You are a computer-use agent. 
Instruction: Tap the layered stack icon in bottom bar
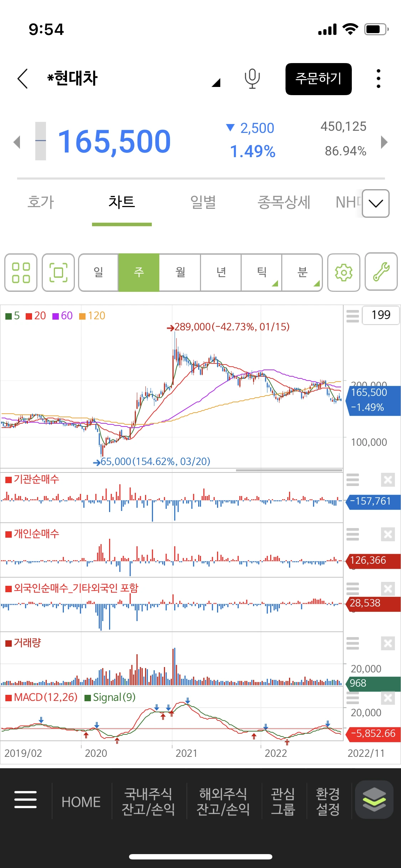pos(374,799)
